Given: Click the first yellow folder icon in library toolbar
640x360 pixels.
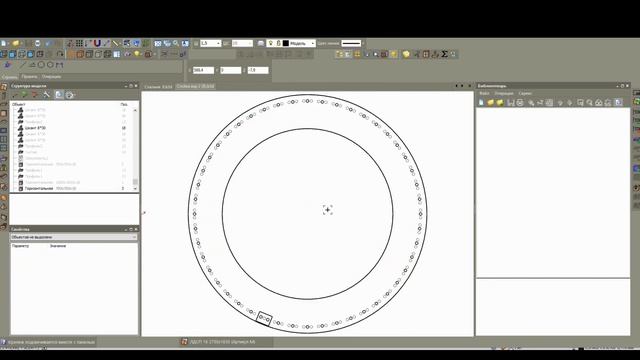Looking at the screenshot, I should pyautogui.click(x=491, y=102).
